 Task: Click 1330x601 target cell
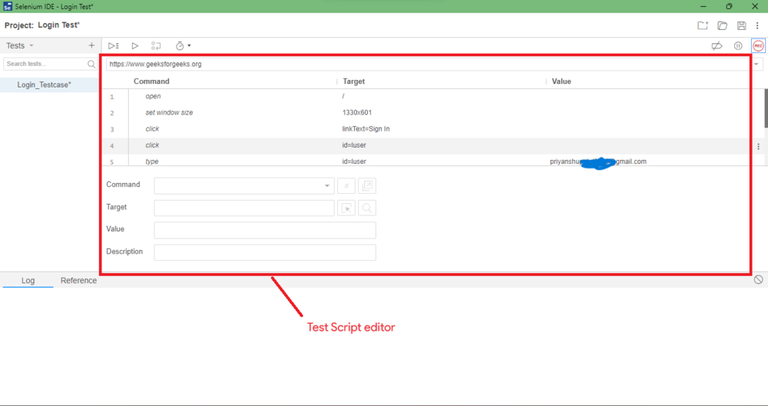[x=357, y=112]
